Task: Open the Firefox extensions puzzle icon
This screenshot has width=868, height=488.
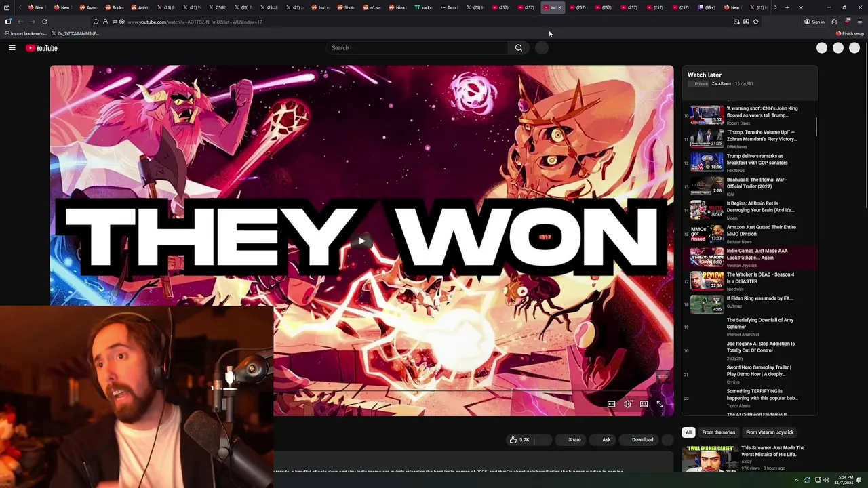Action: click(834, 22)
